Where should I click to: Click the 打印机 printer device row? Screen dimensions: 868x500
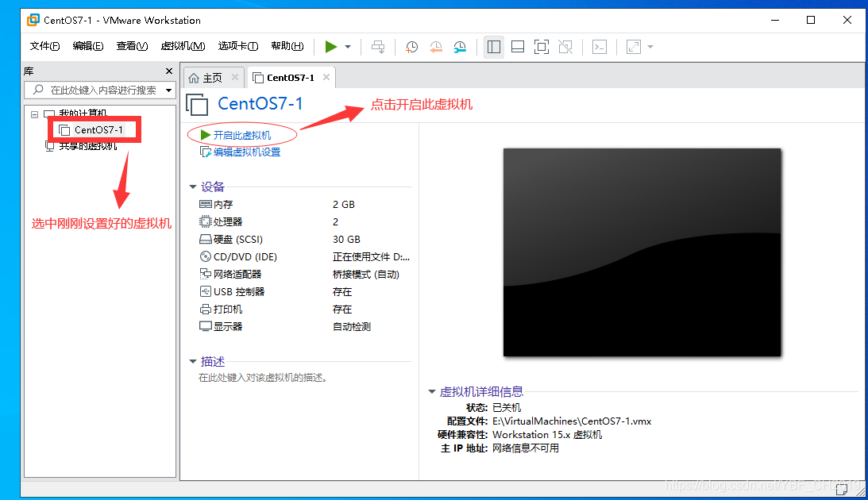[x=304, y=310]
